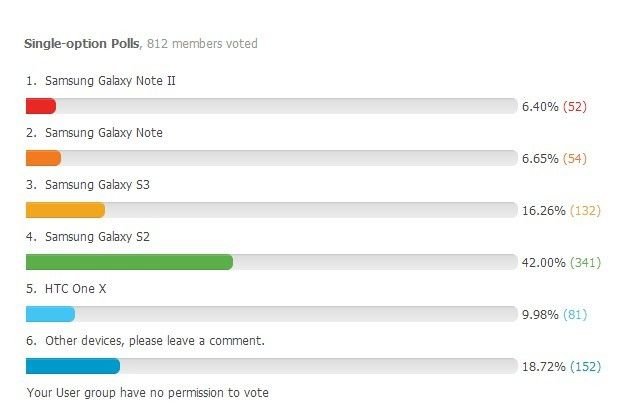The height and width of the screenshot is (420, 631).
Task: Click the yellow Samsung Galaxy S3 bar
Action: pos(66,210)
